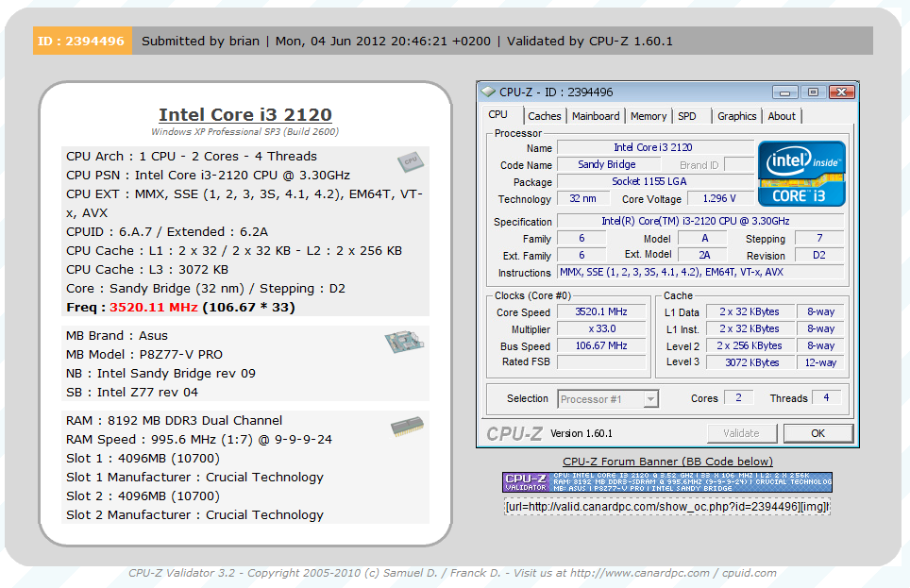Click the Intel Inside Core i3 logo
The height and width of the screenshot is (588, 910).
801,174
